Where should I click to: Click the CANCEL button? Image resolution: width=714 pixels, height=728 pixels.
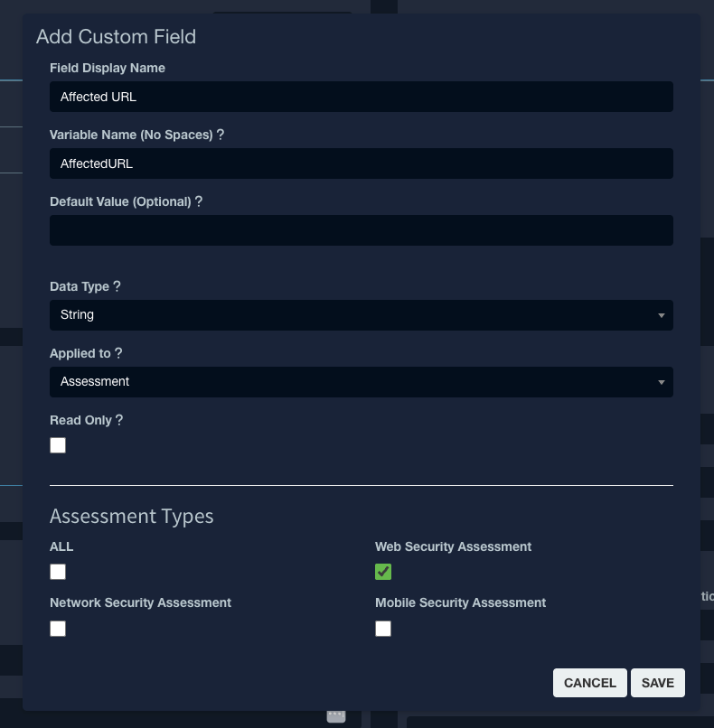pyautogui.click(x=590, y=683)
